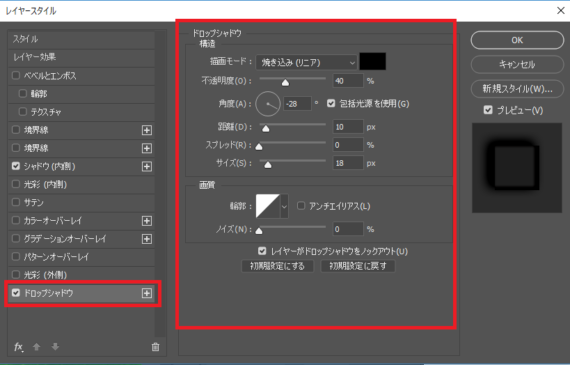Enable the 輪郭 sub-option checkbox
Viewport: 570px width, 365px height.
click(x=23, y=93)
